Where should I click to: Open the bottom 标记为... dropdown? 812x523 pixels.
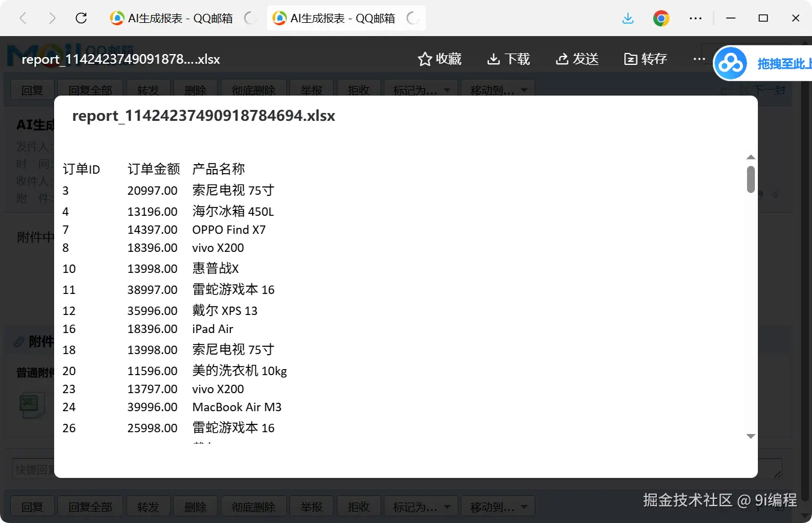pyautogui.click(x=421, y=506)
